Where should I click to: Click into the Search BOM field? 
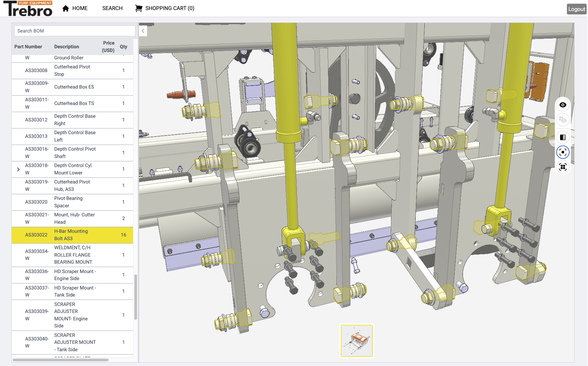(x=74, y=31)
